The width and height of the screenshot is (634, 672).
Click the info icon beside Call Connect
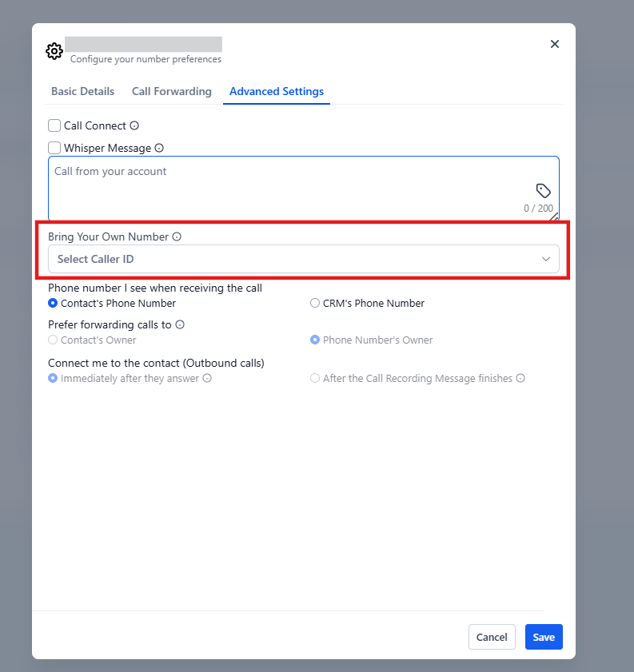click(134, 125)
